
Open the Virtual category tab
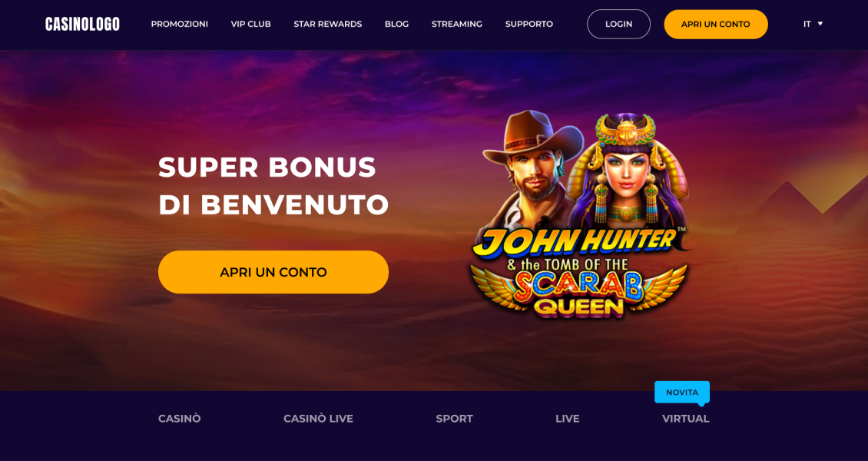[x=685, y=419]
